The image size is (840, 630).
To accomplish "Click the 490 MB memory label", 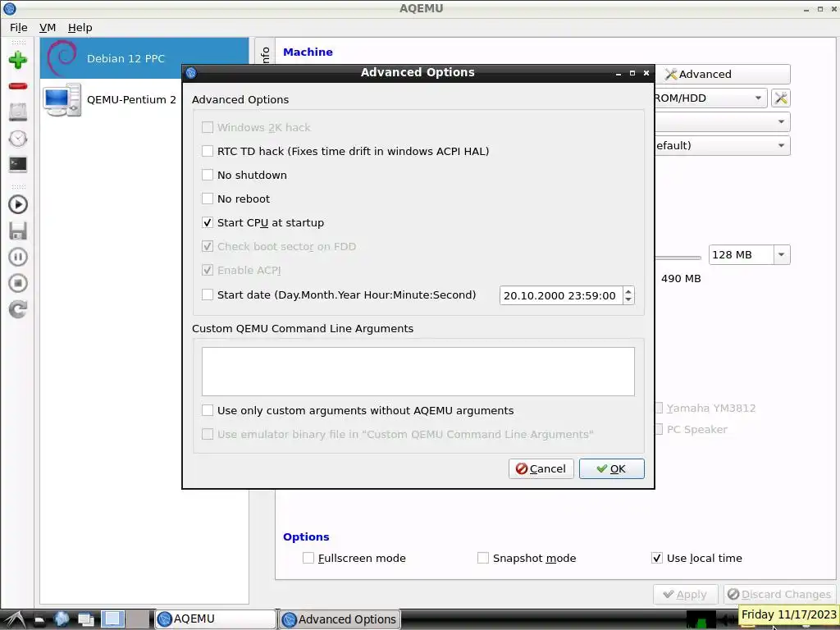I will pyautogui.click(x=681, y=279).
